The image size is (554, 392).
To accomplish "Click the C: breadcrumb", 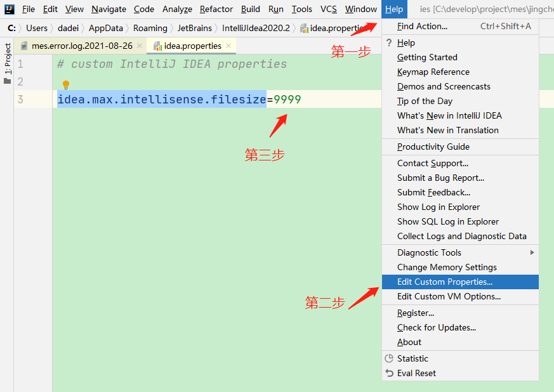I will (x=11, y=28).
